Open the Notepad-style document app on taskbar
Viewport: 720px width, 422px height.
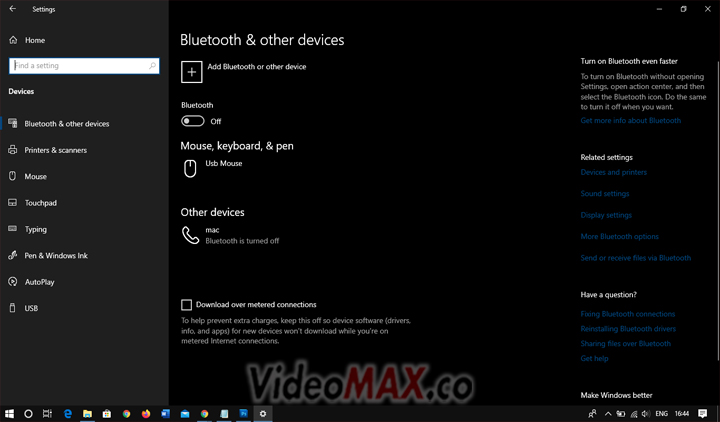[x=224, y=414]
